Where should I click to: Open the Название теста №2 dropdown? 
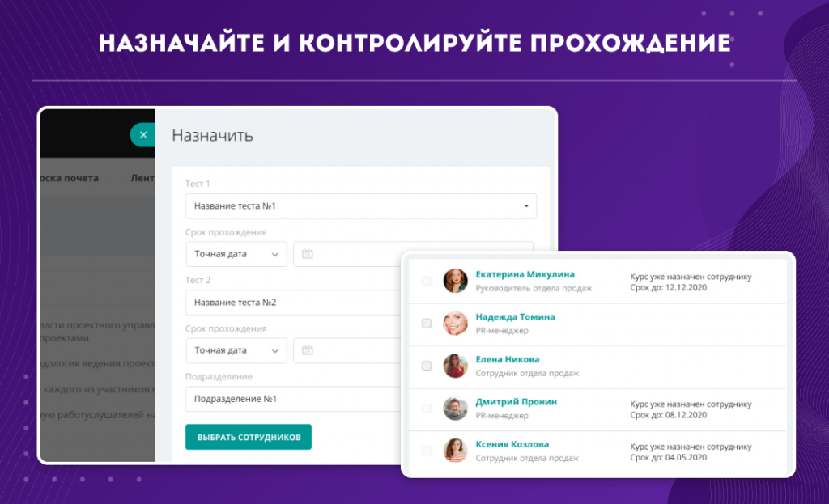tap(291, 303)
